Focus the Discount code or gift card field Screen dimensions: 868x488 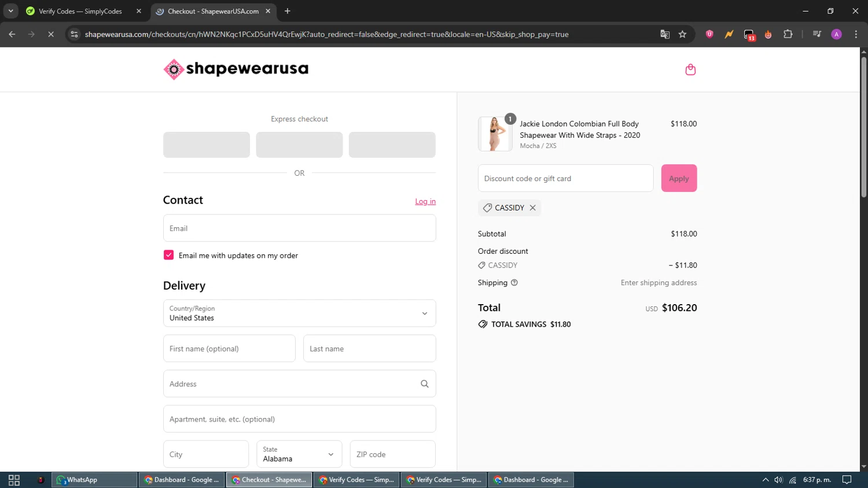[565, 178]
